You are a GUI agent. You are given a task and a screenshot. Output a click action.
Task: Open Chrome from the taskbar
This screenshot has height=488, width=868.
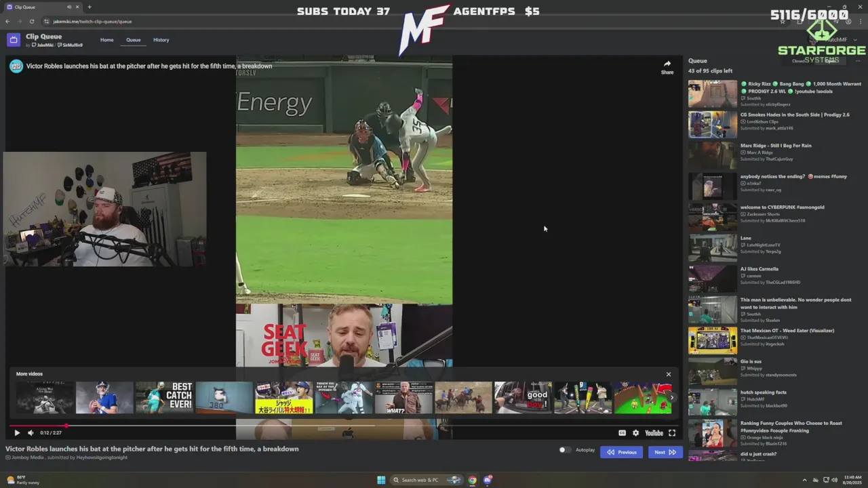click(x=473, y=480)
